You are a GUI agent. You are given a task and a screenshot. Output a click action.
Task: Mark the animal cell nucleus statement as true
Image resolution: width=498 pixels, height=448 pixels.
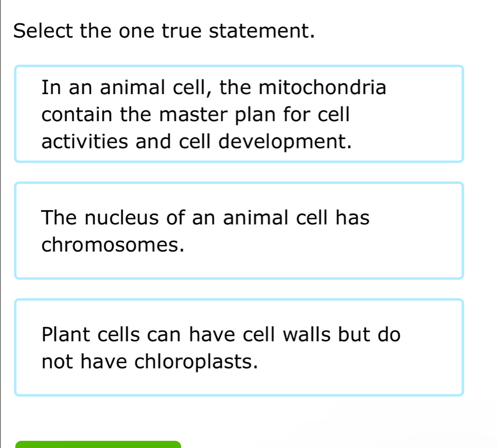[x=239, y=231]
